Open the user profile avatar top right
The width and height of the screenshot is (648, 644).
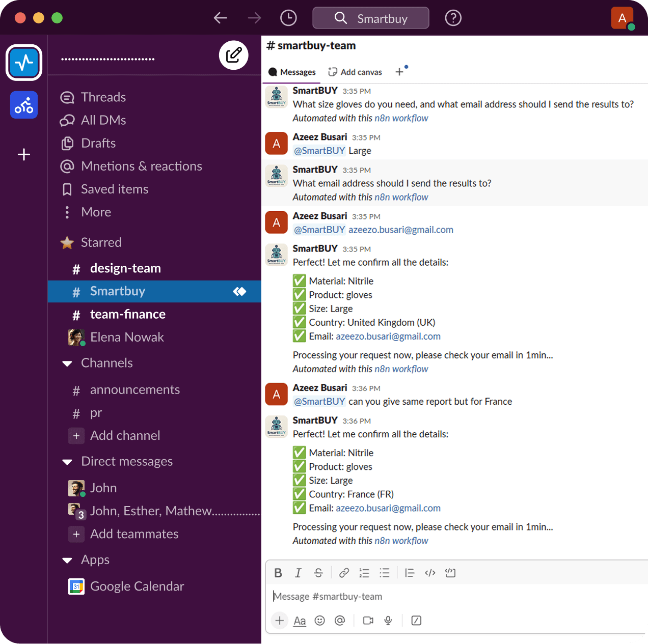point(622,18)
